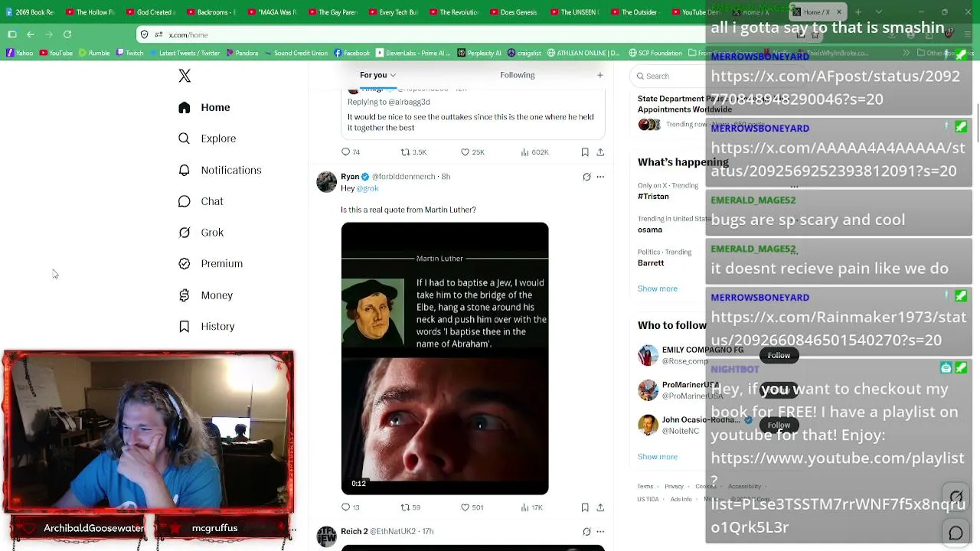Switch to 'Backrooms' browser tab
This screenshot has width=980, height=551.
pyautogui.click(x=211, y=12)
